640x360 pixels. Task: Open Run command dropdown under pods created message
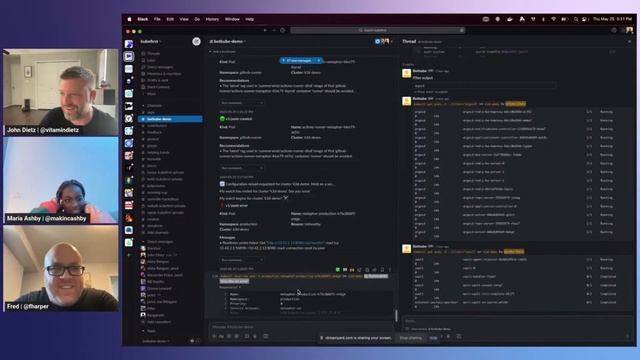click(241, 168)
